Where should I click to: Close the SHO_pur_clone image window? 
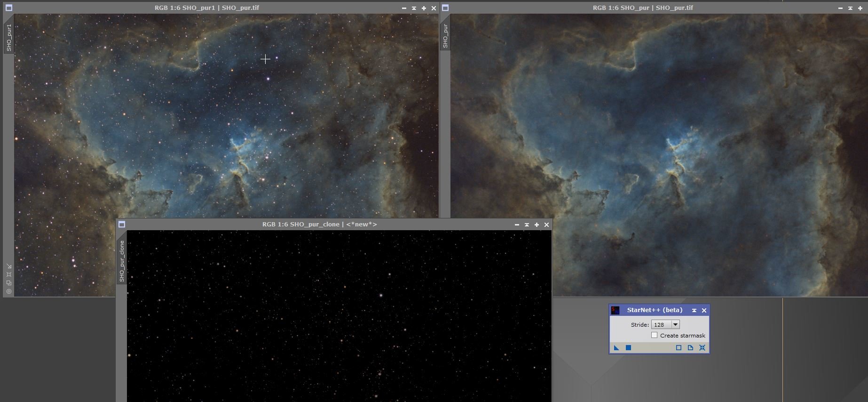coord(546,225)
